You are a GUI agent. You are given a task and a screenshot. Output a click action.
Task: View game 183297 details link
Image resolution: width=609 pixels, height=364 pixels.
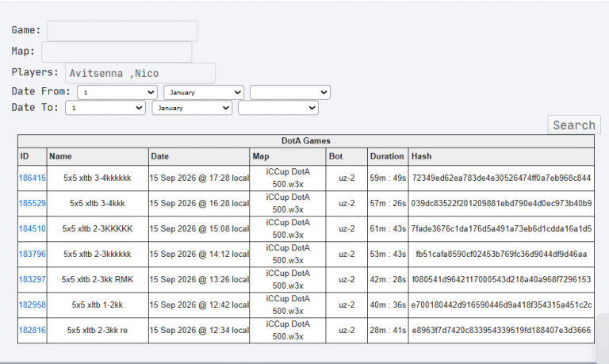[33, 279]
